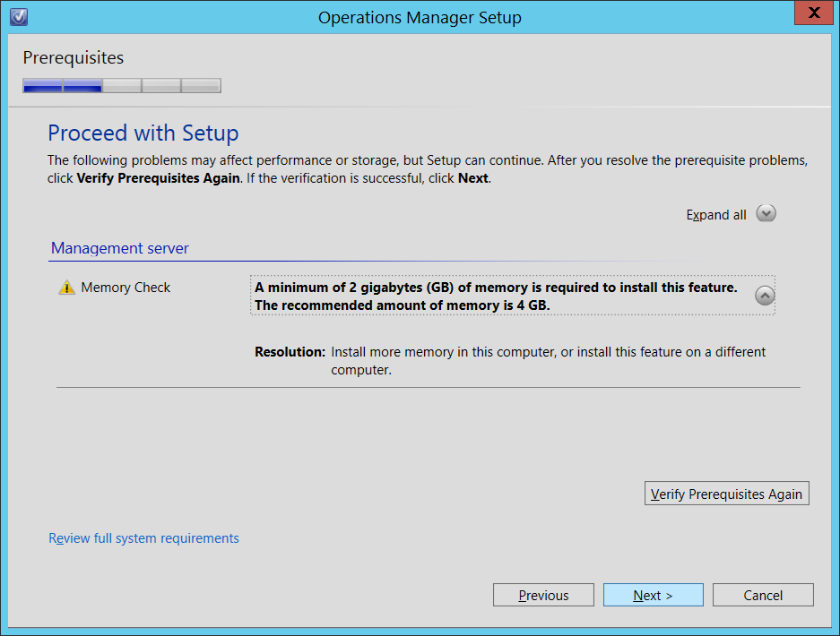Click the Expand all chevron icon

click(766, 213)
